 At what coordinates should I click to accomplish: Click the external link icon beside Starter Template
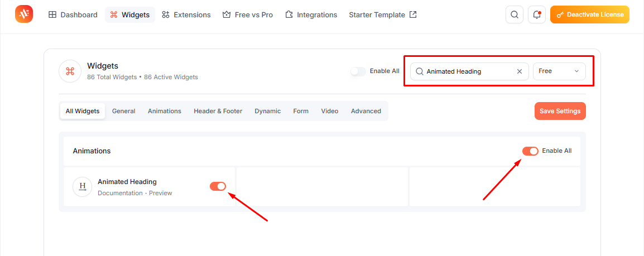[413, 15]
